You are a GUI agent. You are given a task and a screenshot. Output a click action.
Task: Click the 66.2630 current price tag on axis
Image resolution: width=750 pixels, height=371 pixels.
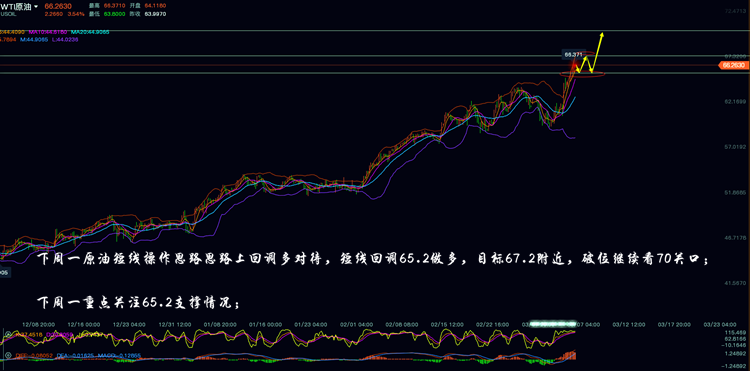point(734,65)
